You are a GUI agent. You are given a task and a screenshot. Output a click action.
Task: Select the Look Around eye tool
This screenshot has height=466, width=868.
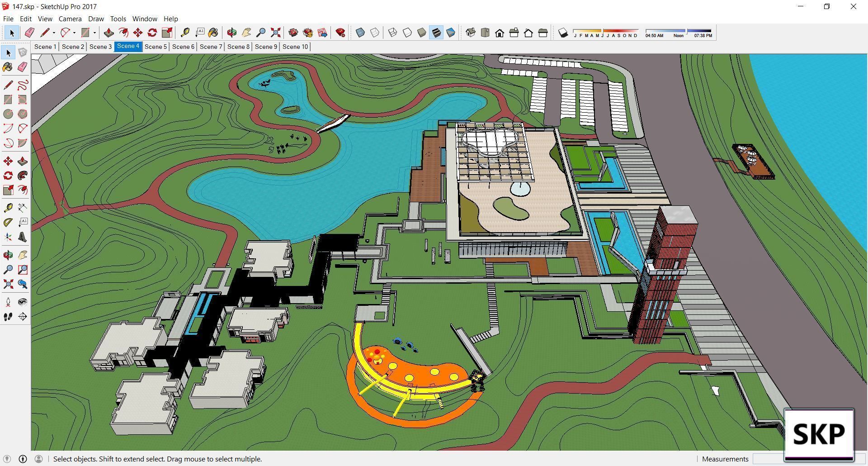tap(23, 302)
